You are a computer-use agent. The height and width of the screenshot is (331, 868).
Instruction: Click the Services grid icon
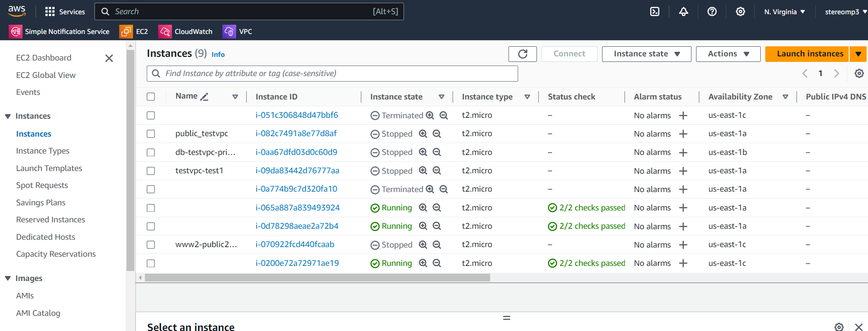pyautogui.click(x=50, y=11)
